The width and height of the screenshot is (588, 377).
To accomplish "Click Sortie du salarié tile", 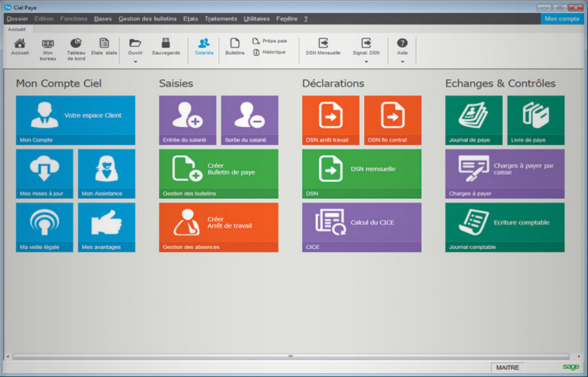I will pos(250,120).
